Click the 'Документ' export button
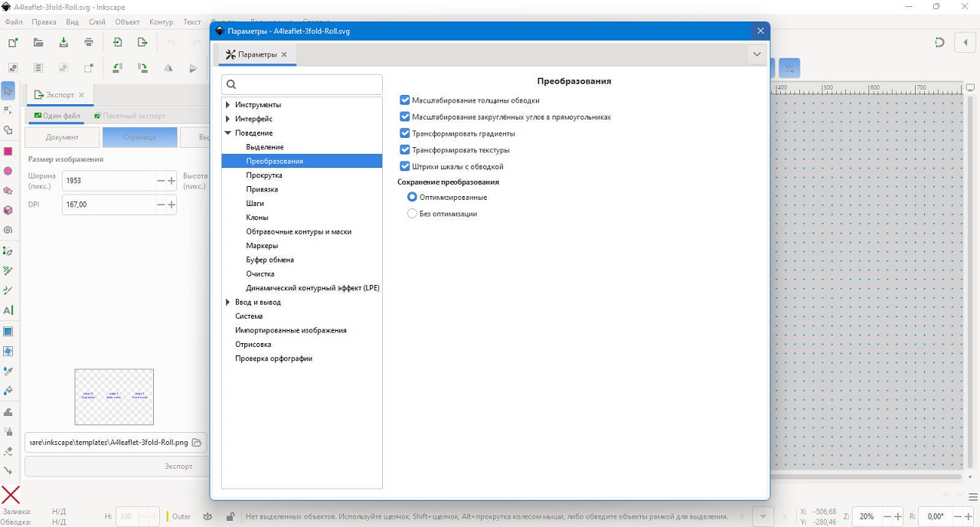The height and width of the screenshot is (527, 980). pyautogui.click(x=62, y=137)
